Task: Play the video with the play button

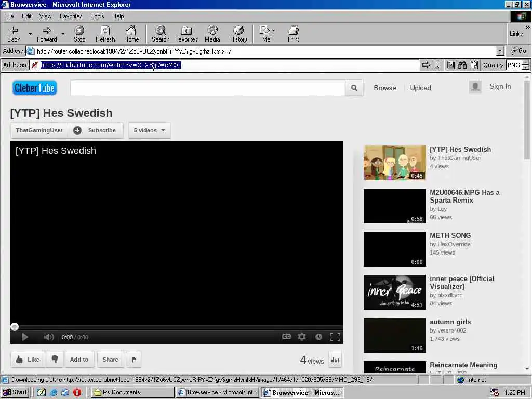Action: click(25, 337)
